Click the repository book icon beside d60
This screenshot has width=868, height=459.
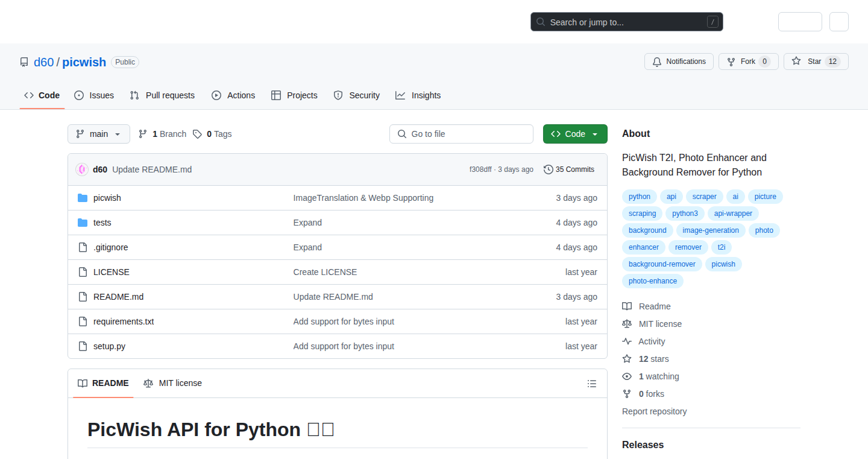[x=24, y=62]
